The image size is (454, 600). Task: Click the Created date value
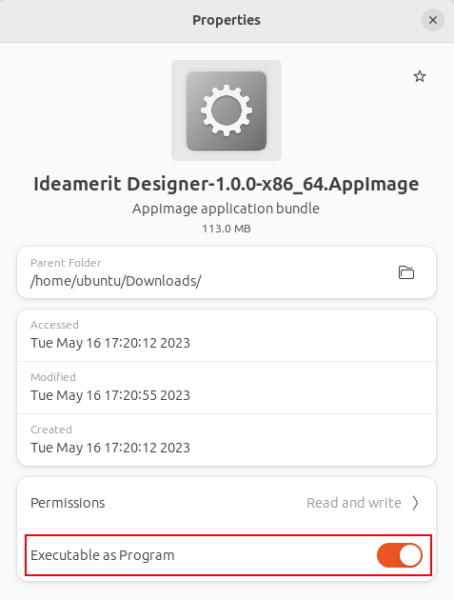tap(110, 448)
